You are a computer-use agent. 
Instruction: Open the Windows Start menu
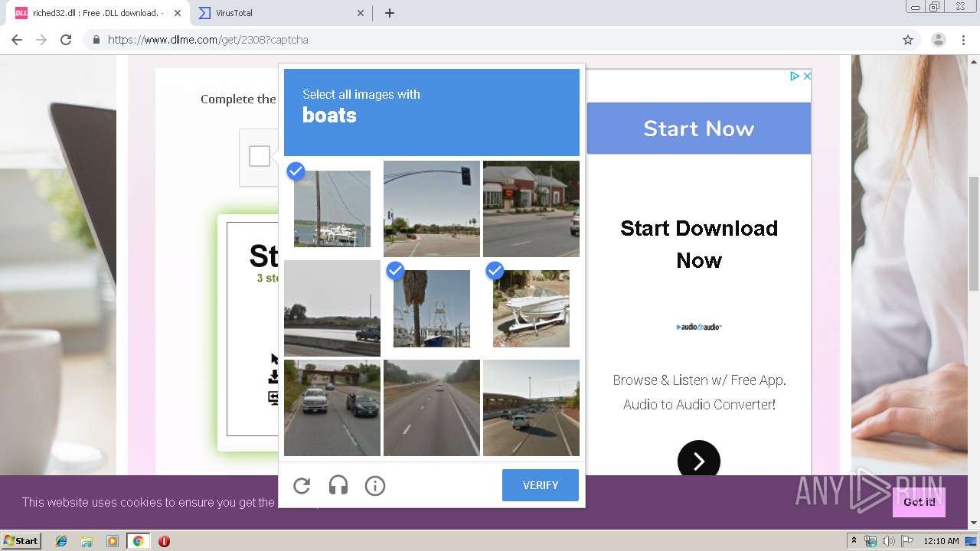tap(21, 541)
